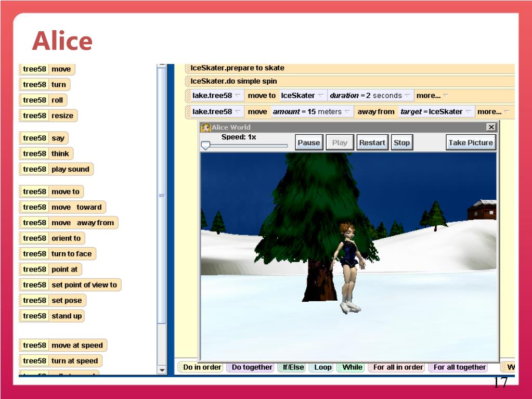
Task: Click the While control tile
Action: point(351,367)
